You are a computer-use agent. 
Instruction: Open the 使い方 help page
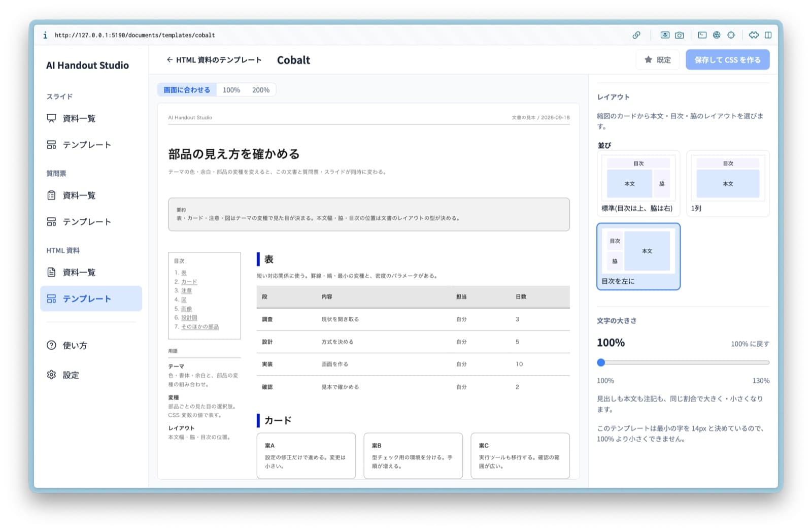[x=91, y=345]
